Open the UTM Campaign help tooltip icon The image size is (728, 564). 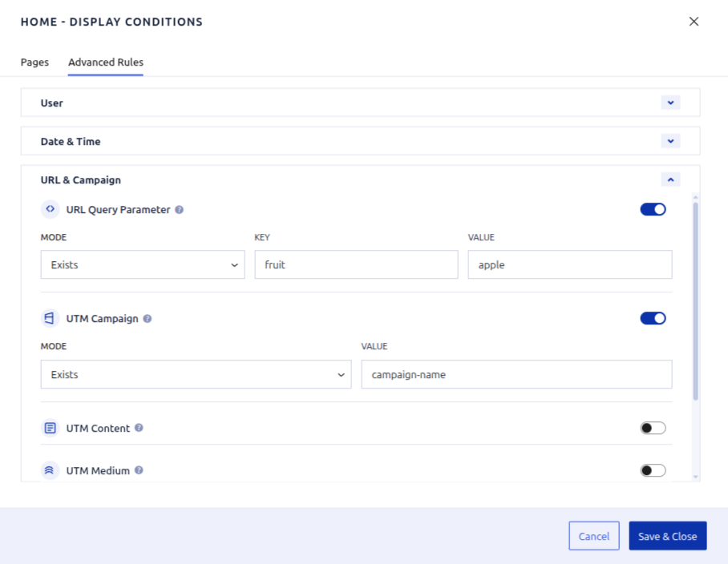tap(147, 318)
